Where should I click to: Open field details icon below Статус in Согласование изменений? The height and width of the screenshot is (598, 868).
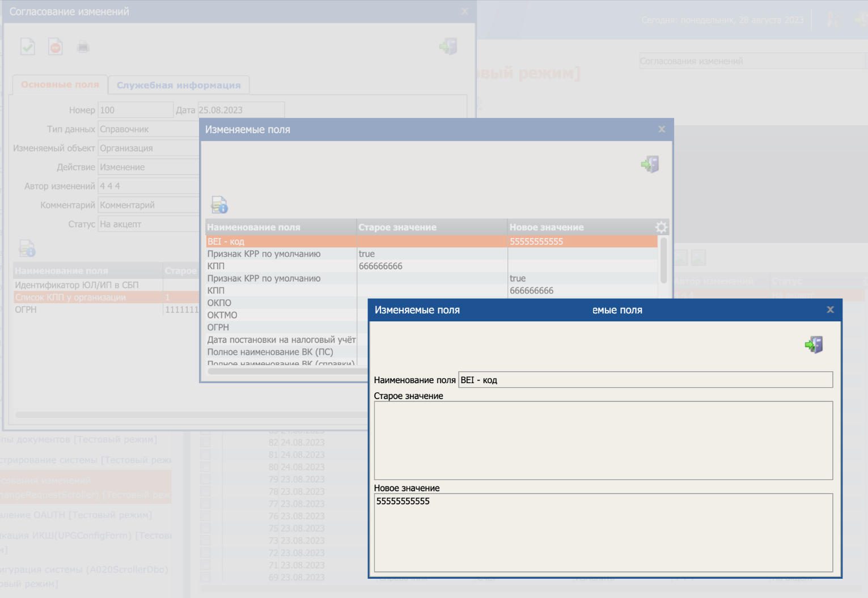tap(27, 248)
